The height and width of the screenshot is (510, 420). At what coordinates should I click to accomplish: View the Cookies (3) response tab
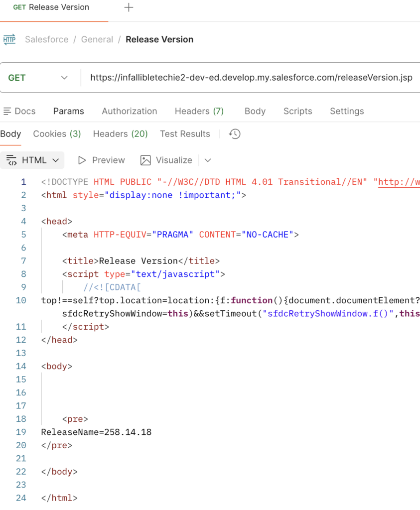57,134
